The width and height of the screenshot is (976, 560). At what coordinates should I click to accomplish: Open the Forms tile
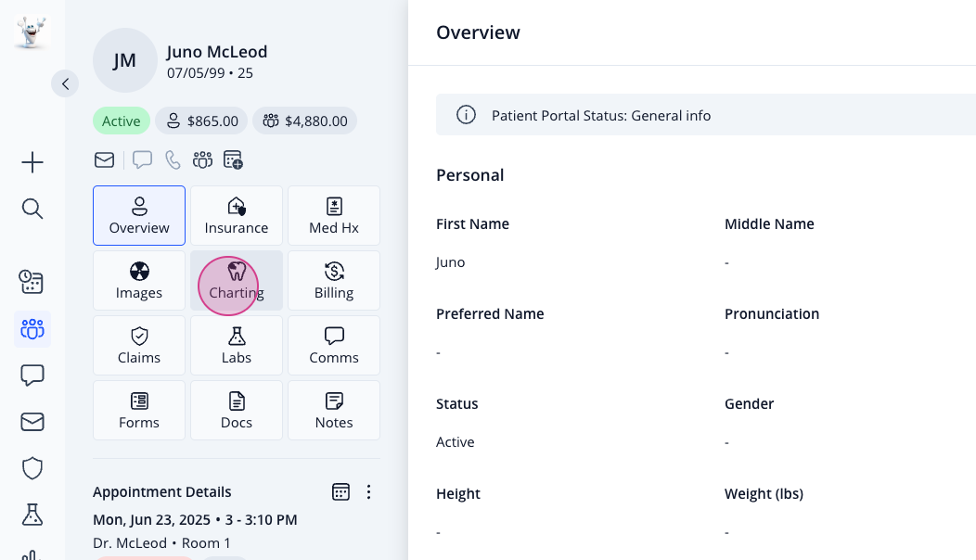click(139, 410)
